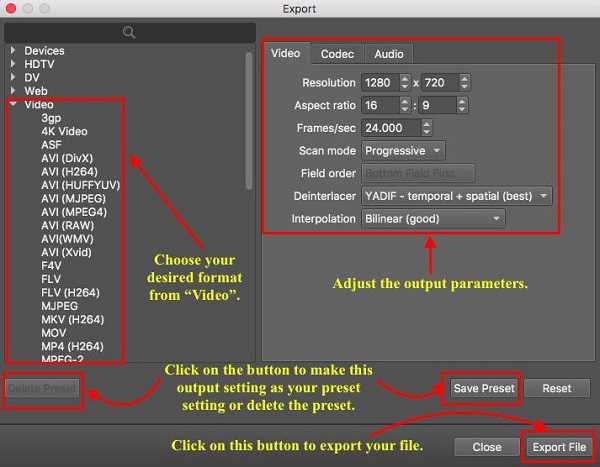Select the ASF format preset
This screenshot has height=467, width=600.
51,145
